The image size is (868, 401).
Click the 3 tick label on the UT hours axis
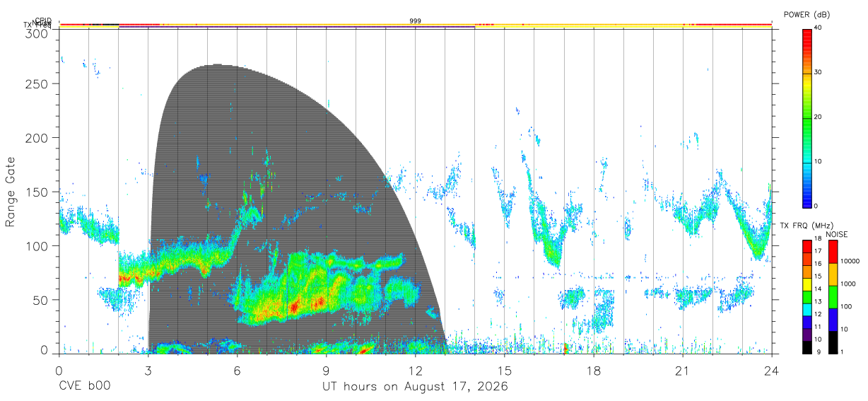point(148,370)
